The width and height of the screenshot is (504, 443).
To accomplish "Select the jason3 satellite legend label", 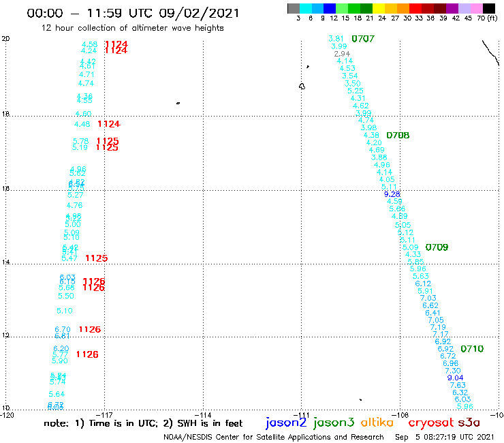I will pyautogui.click(x=334, y=423).
